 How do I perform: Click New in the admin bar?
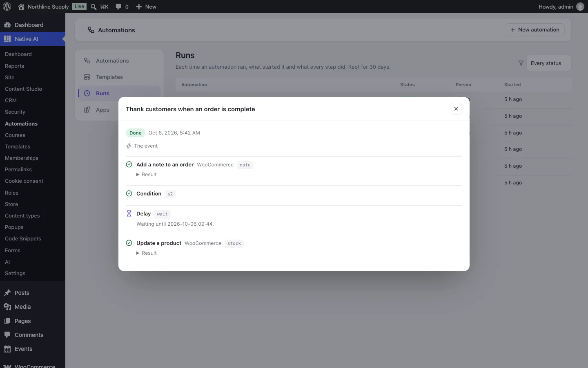[x=146, y=7]
